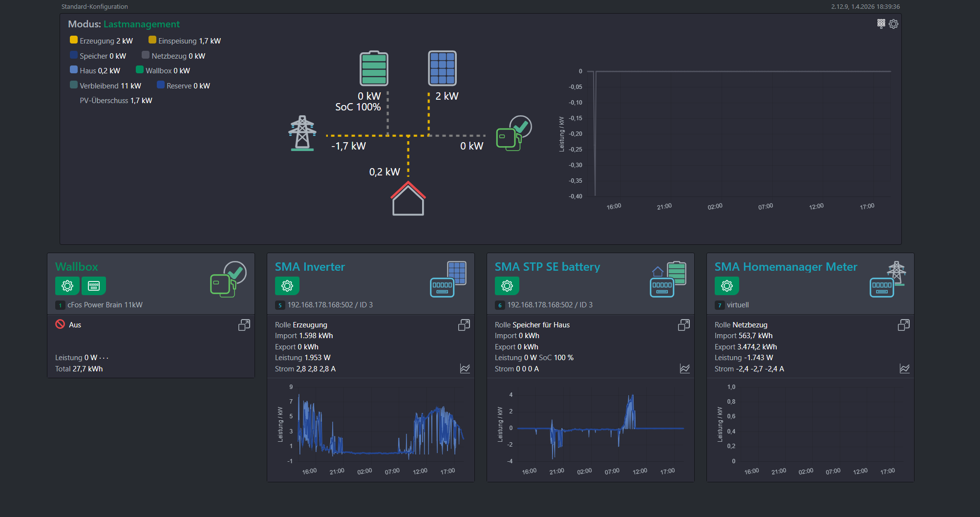The height and width of the screenshot is (517, 980).
Task: Open the dashboard settings gear icon
Action: coord(894,24)
